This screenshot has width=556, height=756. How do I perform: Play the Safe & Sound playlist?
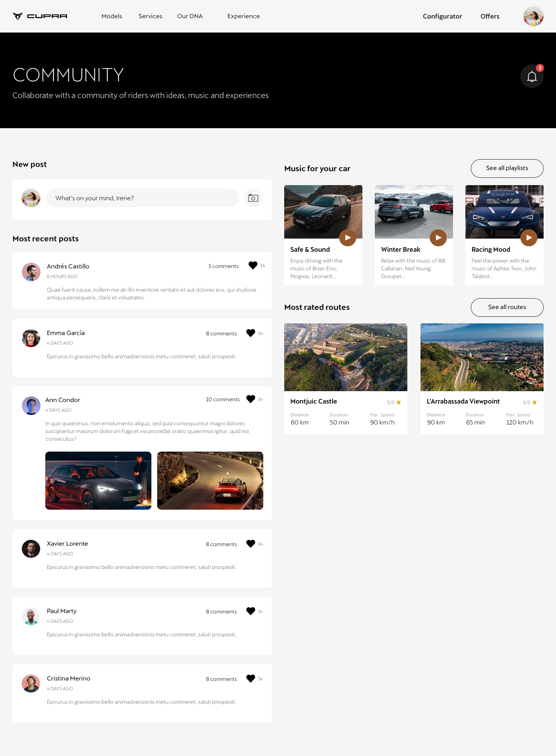(348, 238)
